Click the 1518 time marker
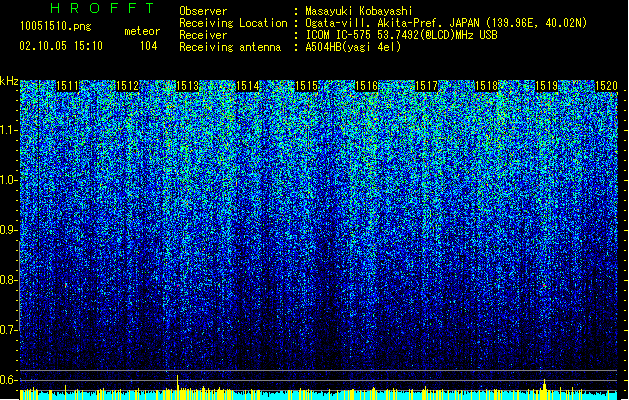This screenshot has width=629, height=400. click(x=486, y=86)
